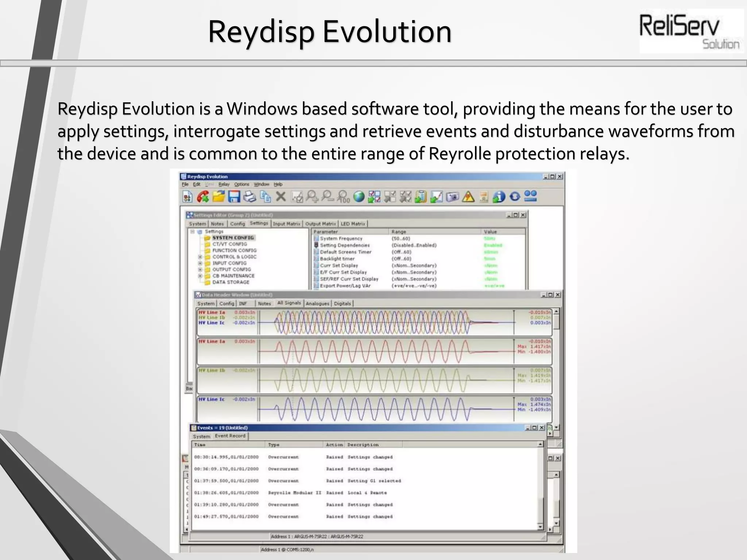The width and height of the screenshot is (747, 560).
Task: Expand the CB MAINTENANCE tree node
Action: click(200, 276)
